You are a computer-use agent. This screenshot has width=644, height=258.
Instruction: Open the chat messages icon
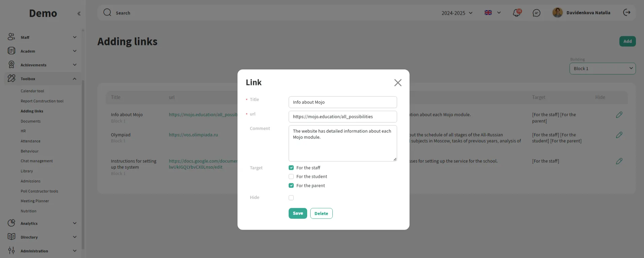pos(537,13)
